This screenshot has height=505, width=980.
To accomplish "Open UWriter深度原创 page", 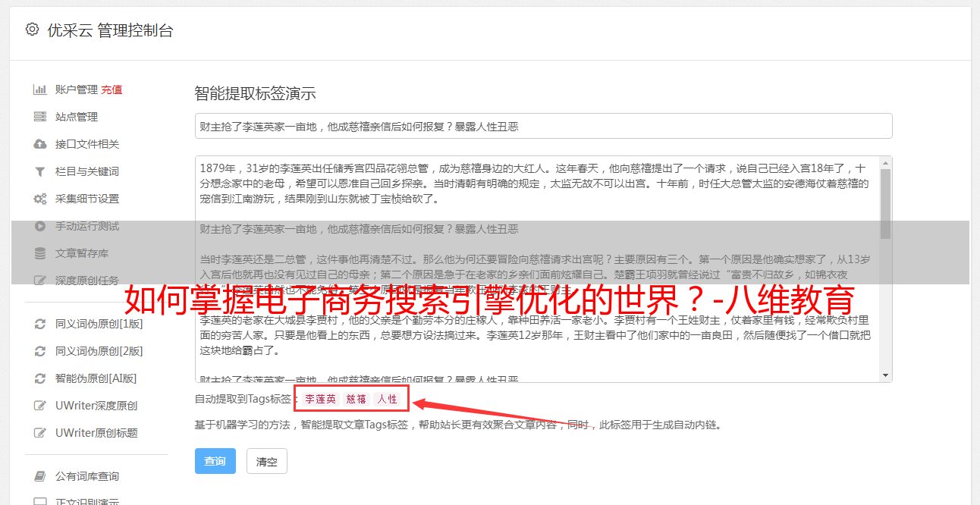I will pos(96,406).
